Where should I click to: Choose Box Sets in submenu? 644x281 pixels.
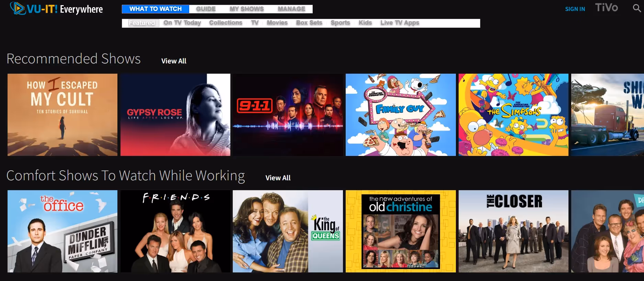(x=309, y=23)
